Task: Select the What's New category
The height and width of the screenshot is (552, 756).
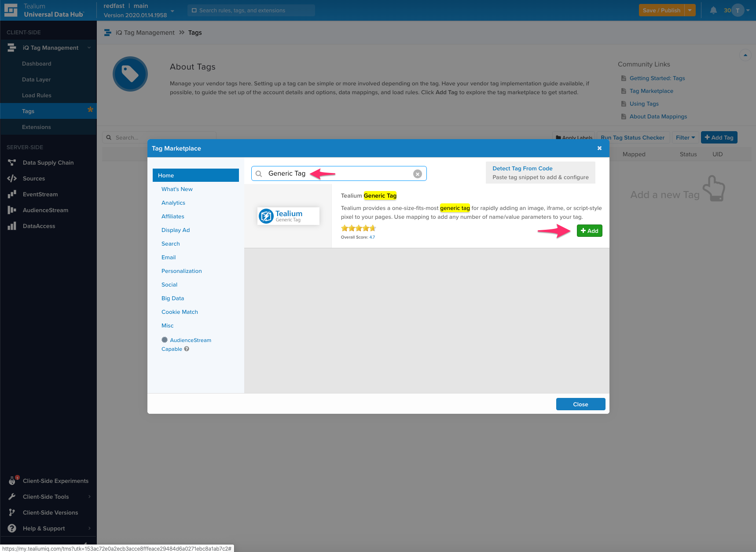Action: click(x=177, y=189)
